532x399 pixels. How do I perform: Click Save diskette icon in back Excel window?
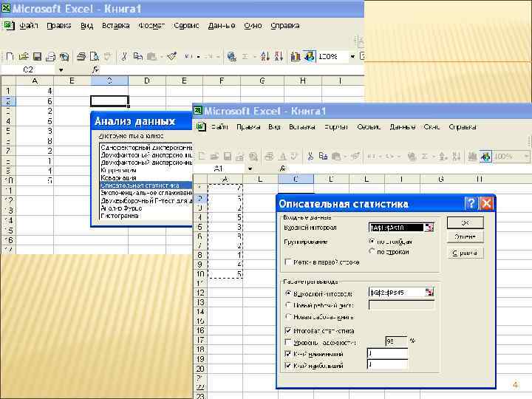(37, 56)
